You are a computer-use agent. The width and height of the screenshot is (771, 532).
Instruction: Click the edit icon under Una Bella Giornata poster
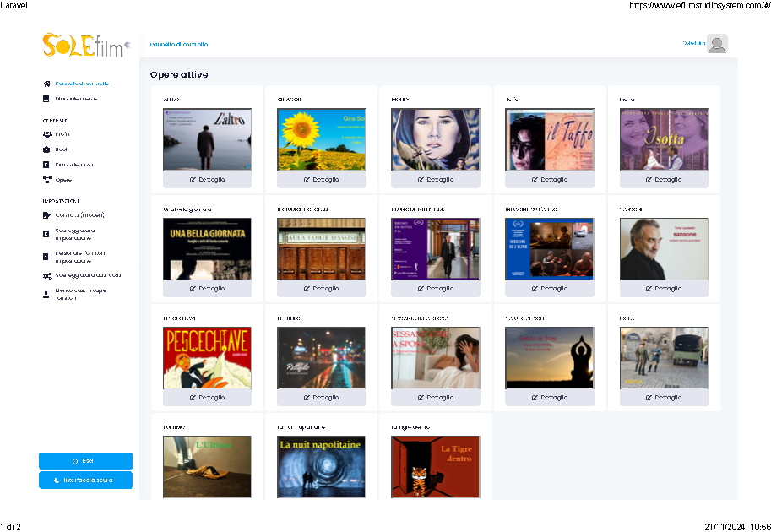click(193, 289)
